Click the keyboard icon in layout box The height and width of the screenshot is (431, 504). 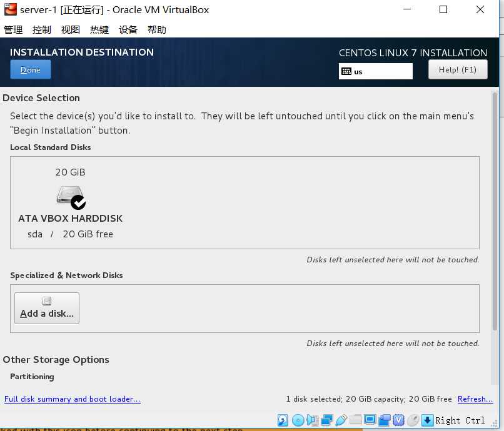point(346,71)
